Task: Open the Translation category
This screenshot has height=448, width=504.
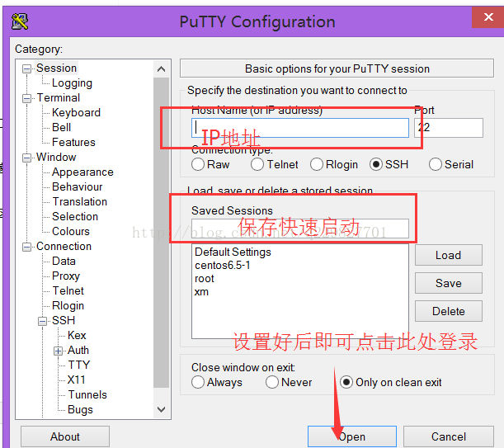Action: (x=80, y=201)
